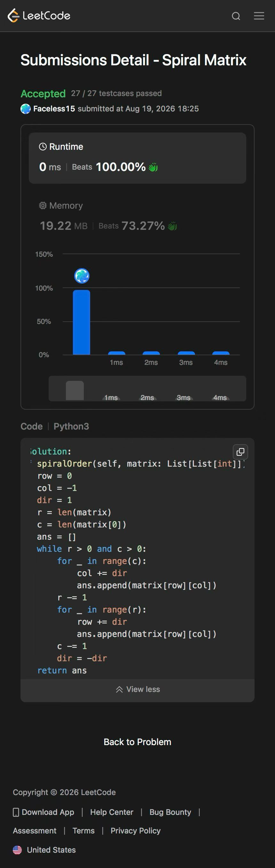Switch to the Memory stats tab
Screen dimensions: 275x868
(x=137, y=216)
